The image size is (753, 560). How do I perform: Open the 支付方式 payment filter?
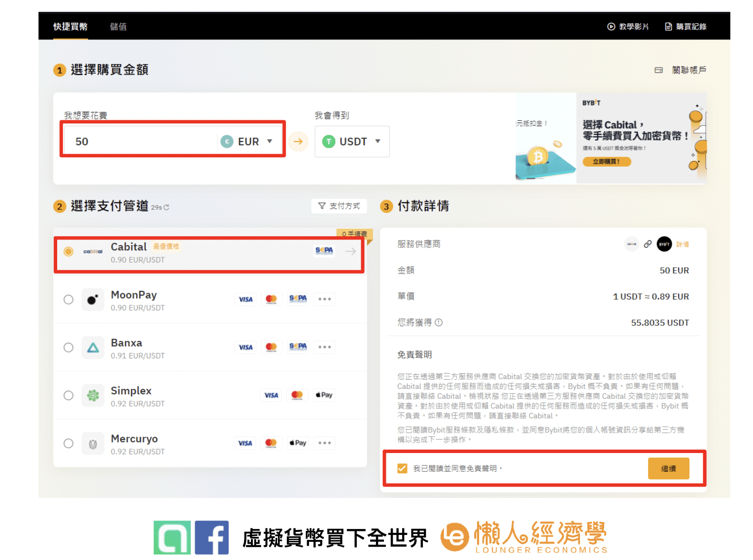pos(339,206)
